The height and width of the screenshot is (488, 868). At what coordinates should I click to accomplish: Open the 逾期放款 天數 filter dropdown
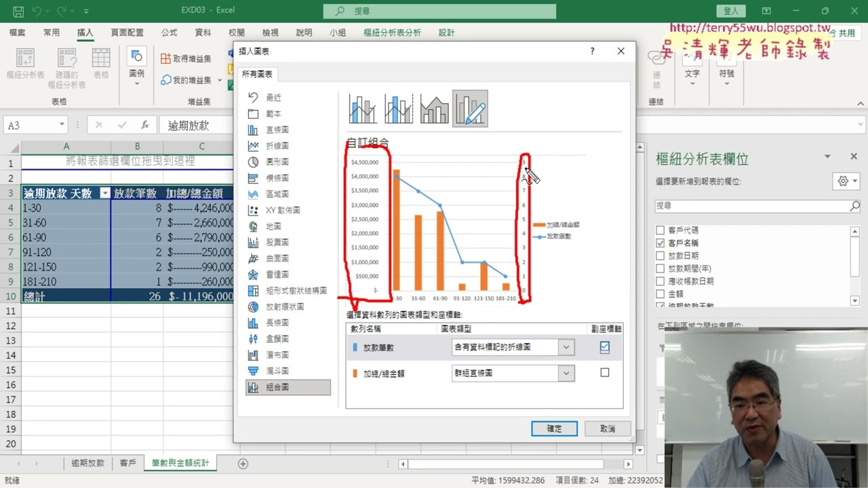(105, 193)
